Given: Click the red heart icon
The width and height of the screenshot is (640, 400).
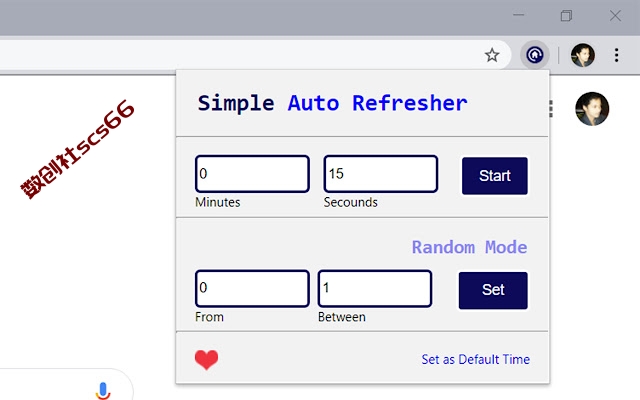Looking at the screenshot, I should [206, 360].
